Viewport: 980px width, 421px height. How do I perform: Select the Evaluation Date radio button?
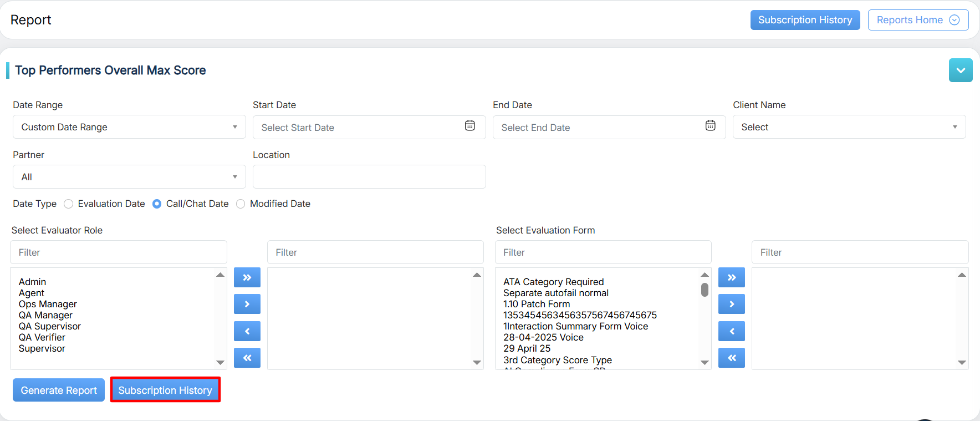point(69,204)
